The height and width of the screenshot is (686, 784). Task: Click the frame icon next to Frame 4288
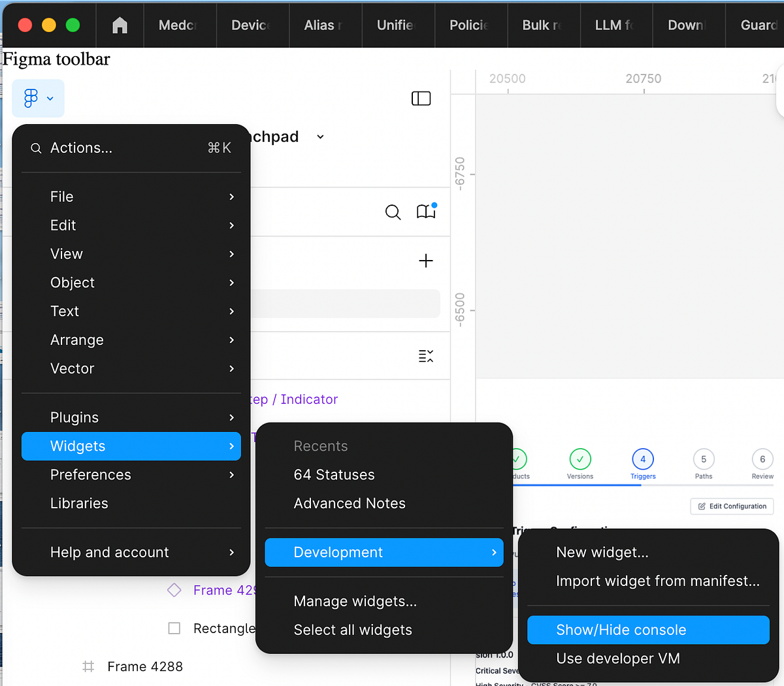88,666
